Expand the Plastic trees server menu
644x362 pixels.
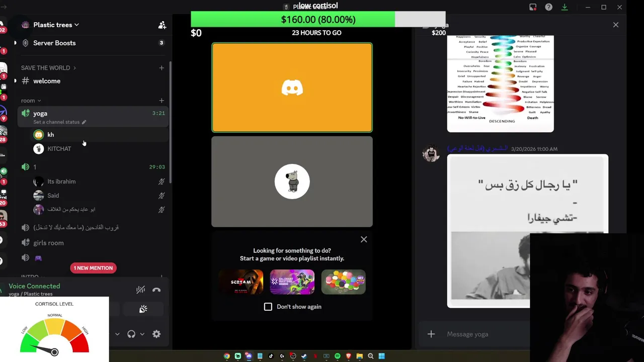(55, 25)
